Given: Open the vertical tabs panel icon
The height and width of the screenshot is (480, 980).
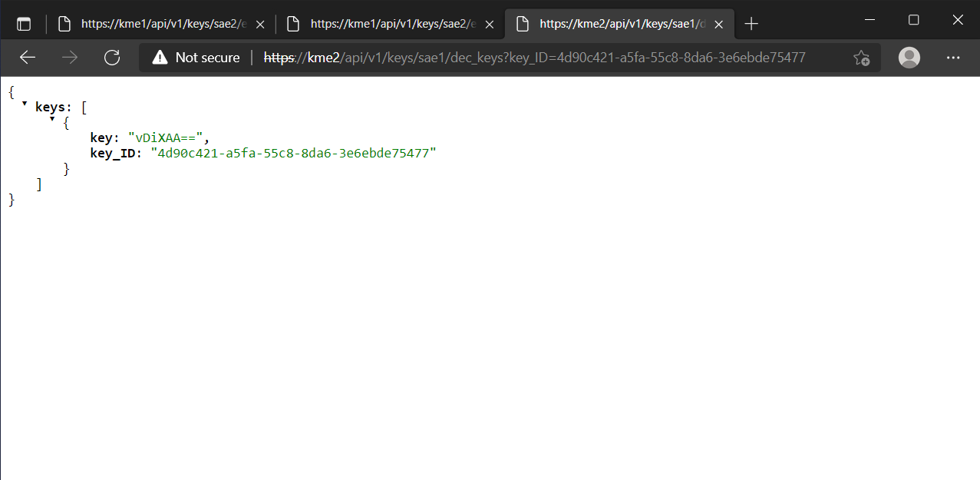Looking at the screenshot, I should point(24,24).
